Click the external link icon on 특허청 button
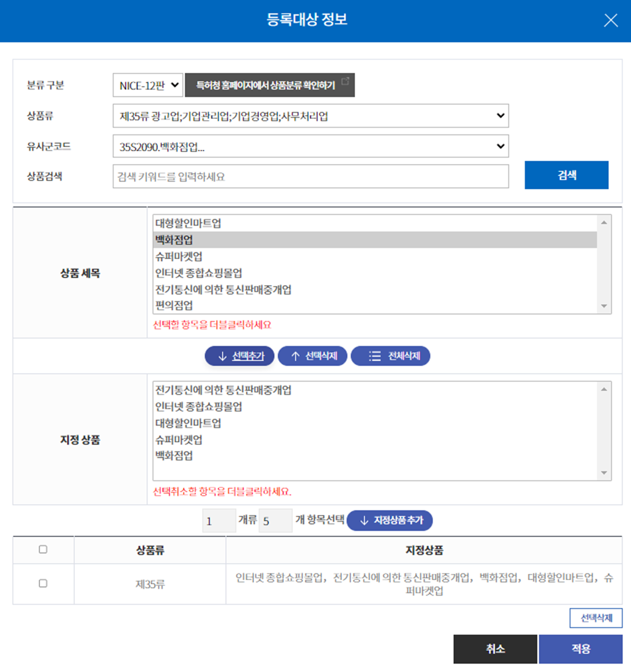The height and width of the screenshot is (672, 631). point(345,81)
